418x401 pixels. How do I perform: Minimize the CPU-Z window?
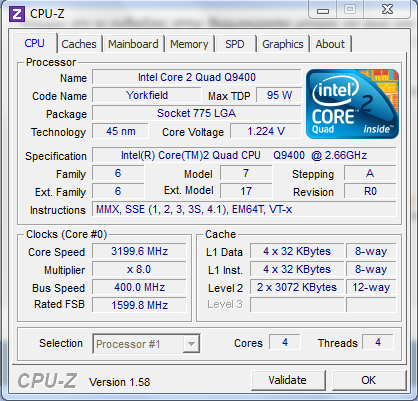tap(323, 10)
